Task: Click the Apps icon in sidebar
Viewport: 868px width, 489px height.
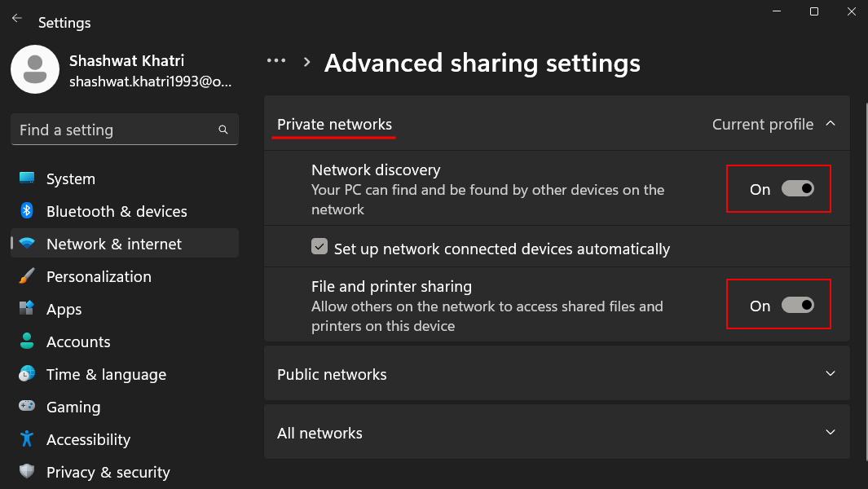Action: (27, 309)
